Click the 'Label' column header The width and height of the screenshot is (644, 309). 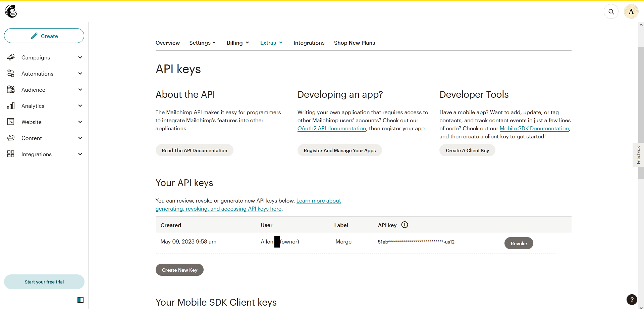tap(341, 225)
